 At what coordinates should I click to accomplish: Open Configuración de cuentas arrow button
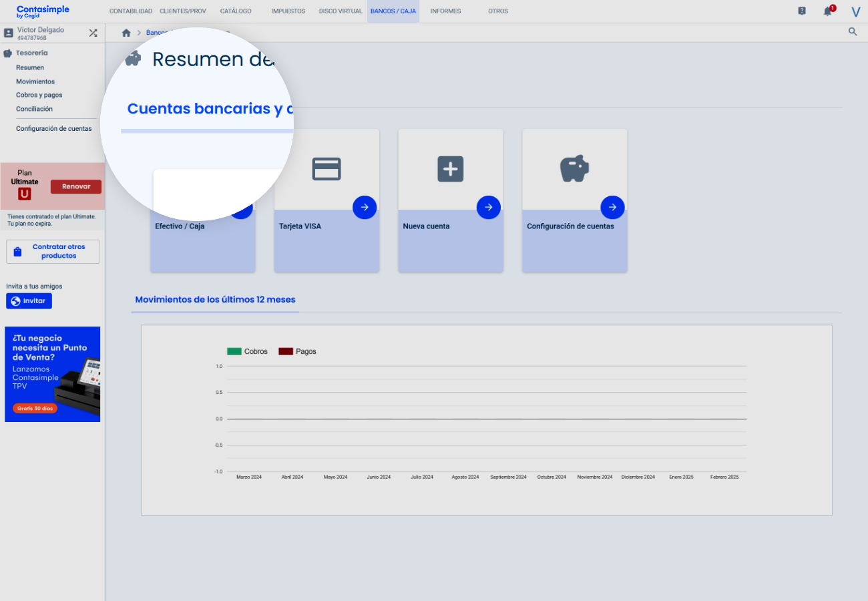point(613,208)
